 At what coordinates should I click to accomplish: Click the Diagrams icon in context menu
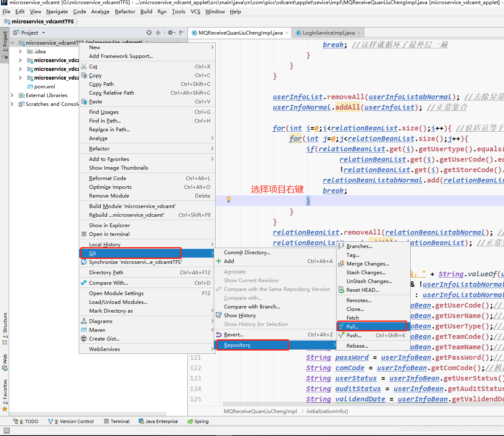(84, 321)
